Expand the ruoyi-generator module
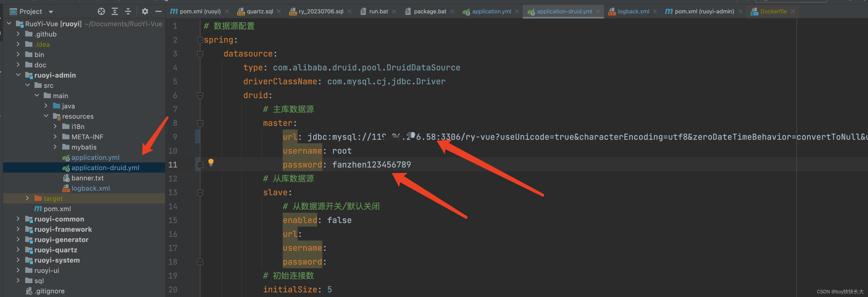Screen dimensions: 868x297 point(18,239)
